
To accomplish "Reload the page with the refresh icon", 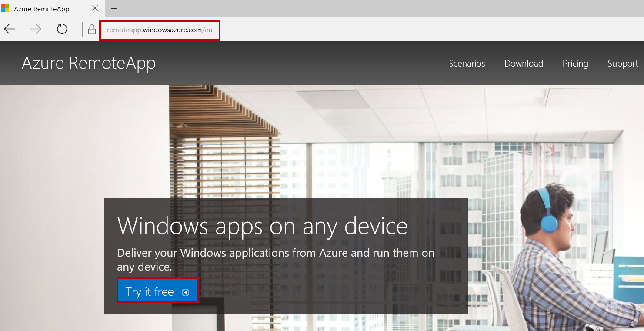I will coord(62,29).
